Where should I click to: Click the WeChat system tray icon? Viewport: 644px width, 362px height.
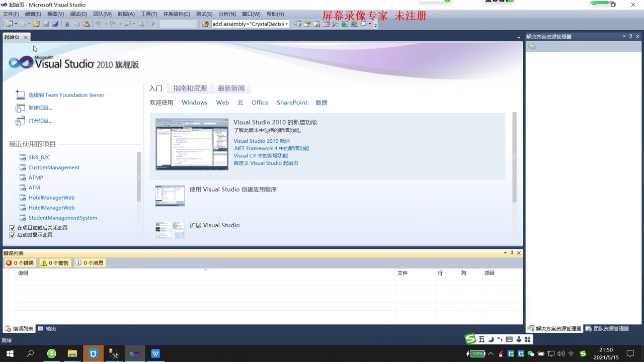pyautogui.click(x=530, y=353)
